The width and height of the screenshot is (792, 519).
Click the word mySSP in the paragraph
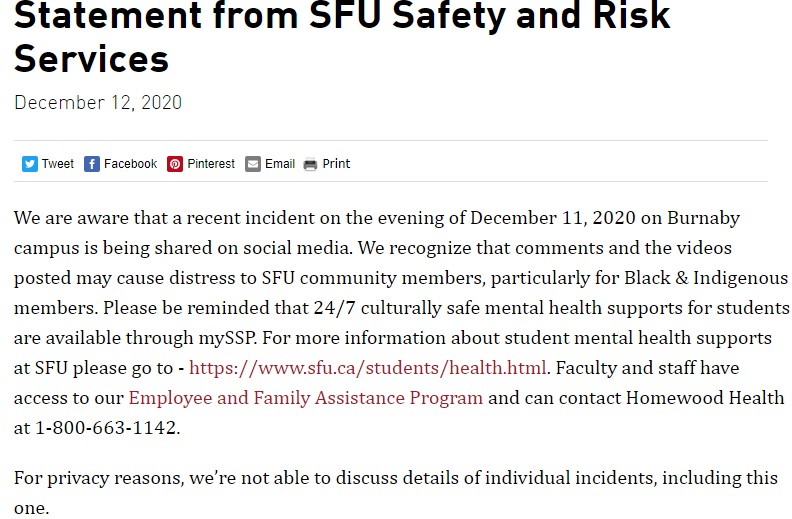227,338
